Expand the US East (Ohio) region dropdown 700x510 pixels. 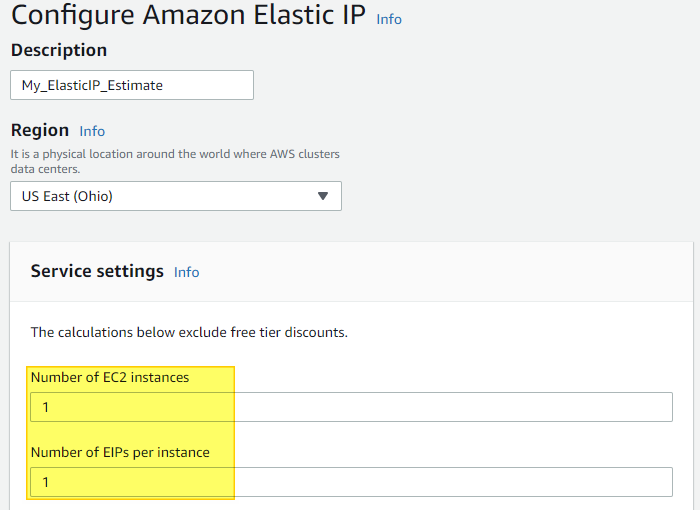[176, 196]
